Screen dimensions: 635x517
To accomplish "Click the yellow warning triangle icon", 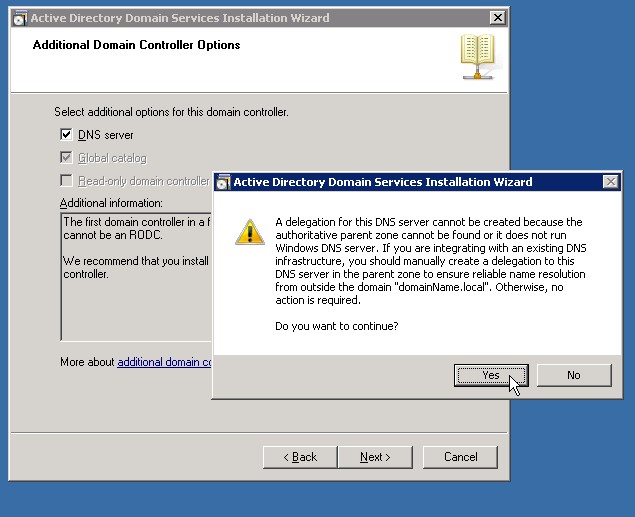I will click(x=249, y=231).
